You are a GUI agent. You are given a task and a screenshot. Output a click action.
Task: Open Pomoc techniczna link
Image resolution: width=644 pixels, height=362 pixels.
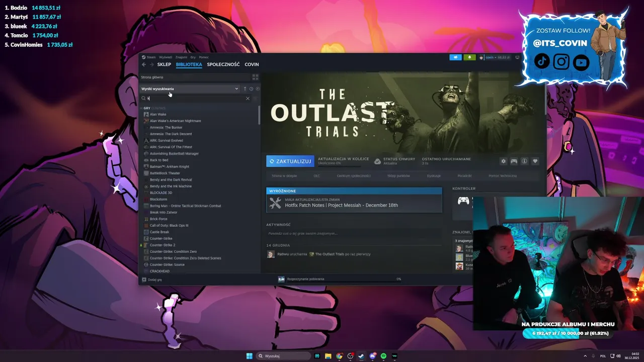click(x=503, y=176)
